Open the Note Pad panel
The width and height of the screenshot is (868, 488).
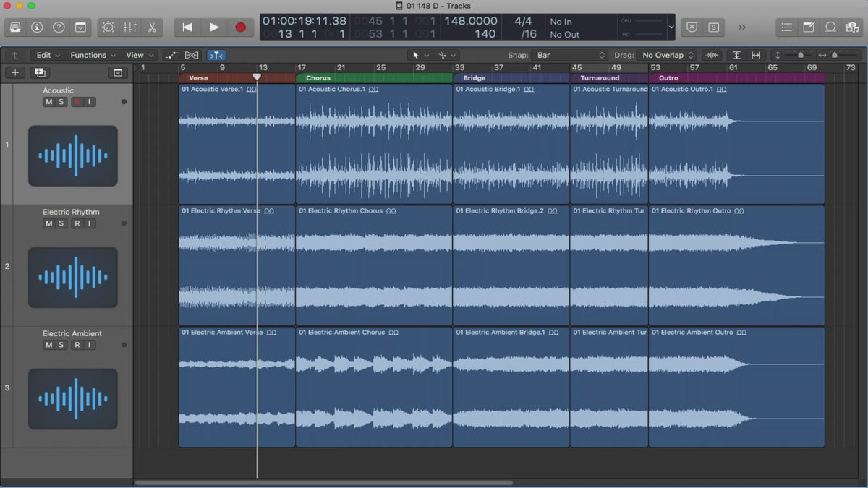click(809, 27)
